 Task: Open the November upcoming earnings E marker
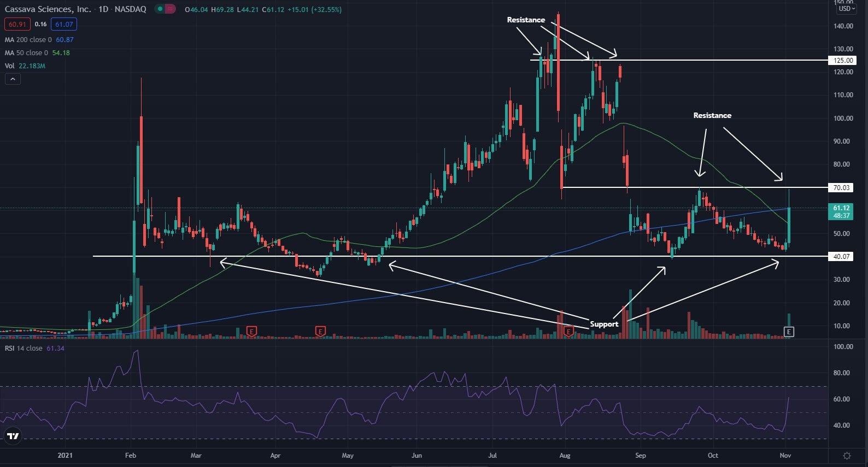[788, 332]
